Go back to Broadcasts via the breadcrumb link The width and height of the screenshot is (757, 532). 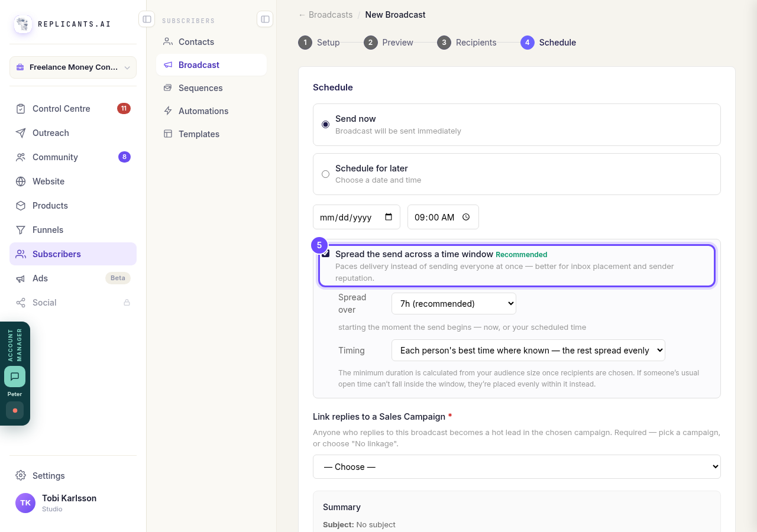[325, 15]
